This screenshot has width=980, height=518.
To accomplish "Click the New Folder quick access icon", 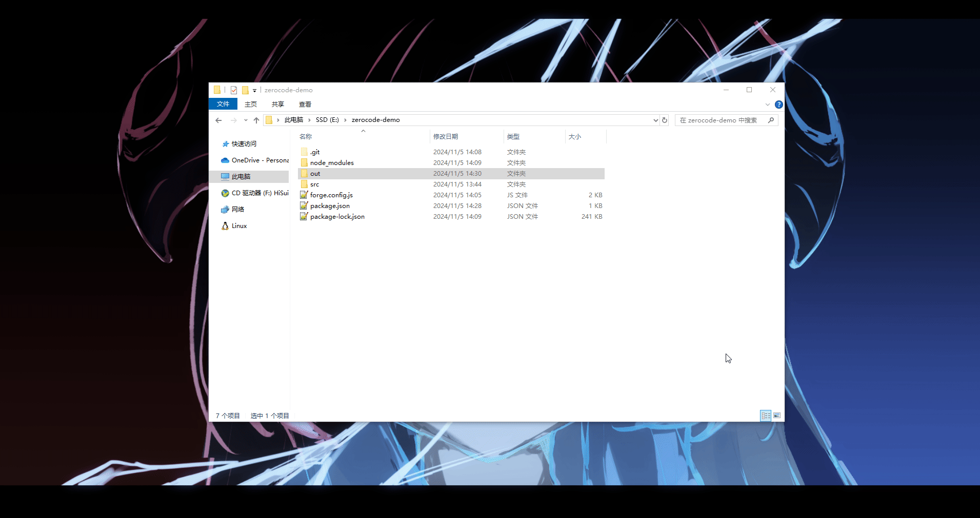I will click(x=245, y=90).
